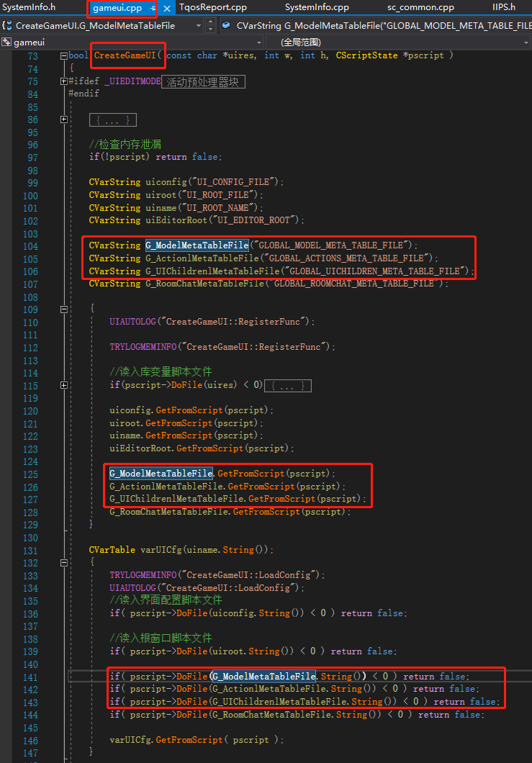Close the gameui.cpp tab with the X
Screen dimensions: 532x763
click(x=167, y=8)
